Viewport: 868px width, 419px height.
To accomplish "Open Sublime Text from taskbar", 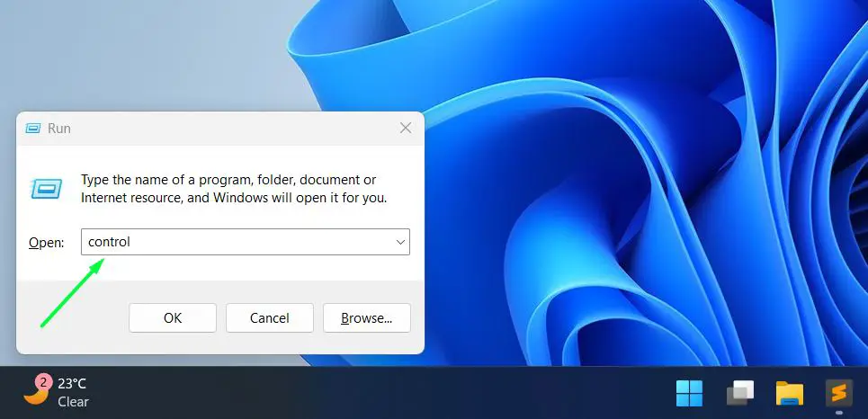I will tap(838, 393).
